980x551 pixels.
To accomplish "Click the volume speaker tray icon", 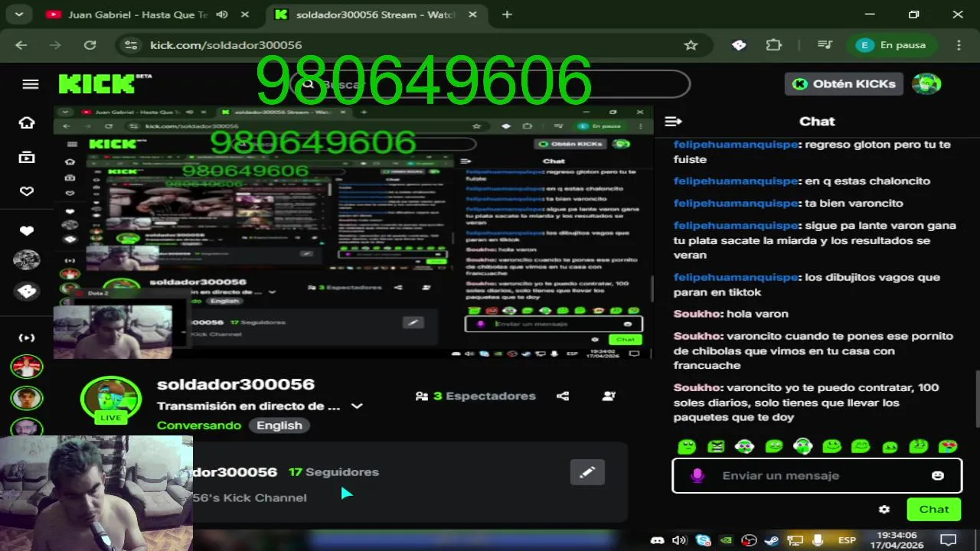I will tap(678, 540).
